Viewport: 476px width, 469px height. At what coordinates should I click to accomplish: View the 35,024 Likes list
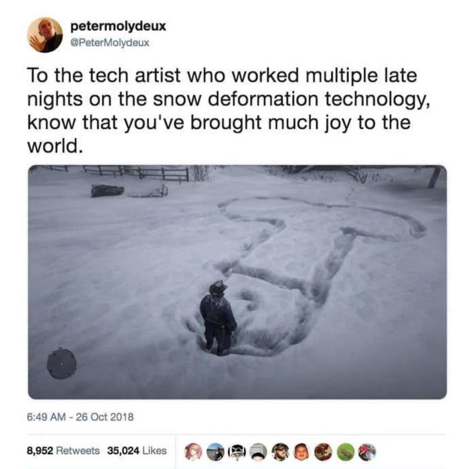(137, 450)
